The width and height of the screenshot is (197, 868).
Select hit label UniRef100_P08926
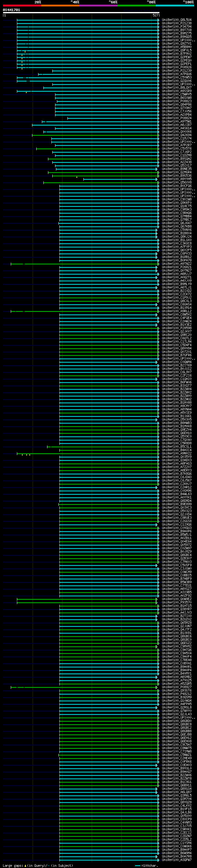coord(177,67)
